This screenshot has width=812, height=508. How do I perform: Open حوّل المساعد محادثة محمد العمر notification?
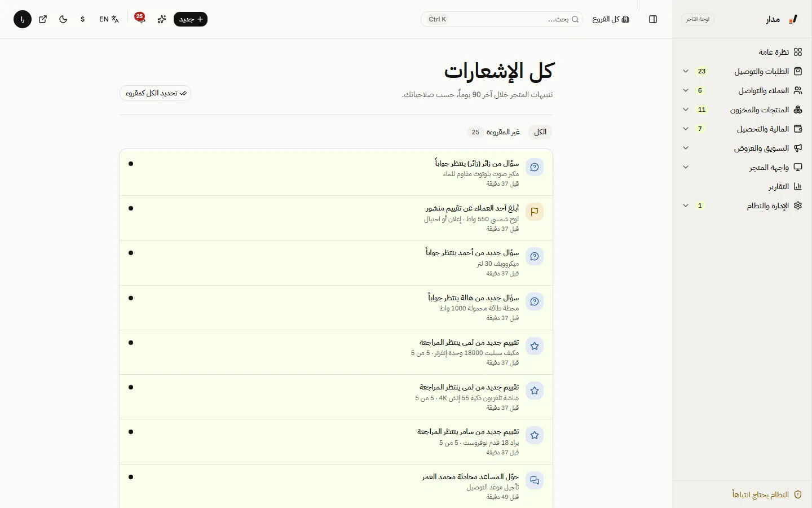[x=336, y=486]
